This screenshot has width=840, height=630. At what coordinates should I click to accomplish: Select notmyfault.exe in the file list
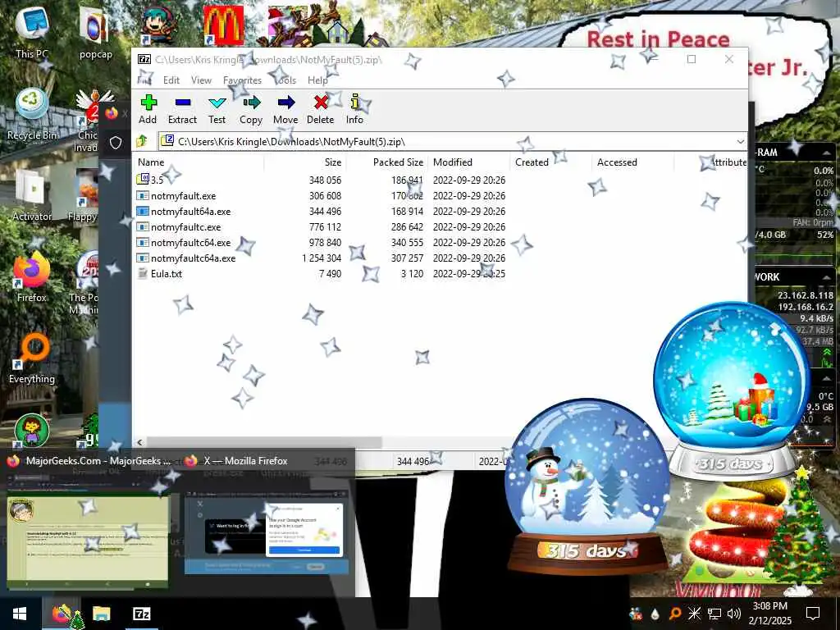tap(322, 195)
